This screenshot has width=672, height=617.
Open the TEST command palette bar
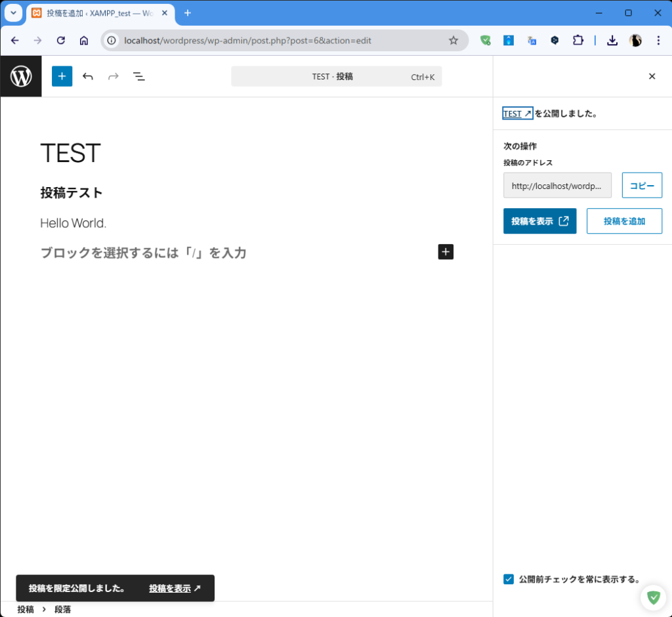tap(336, 77)
